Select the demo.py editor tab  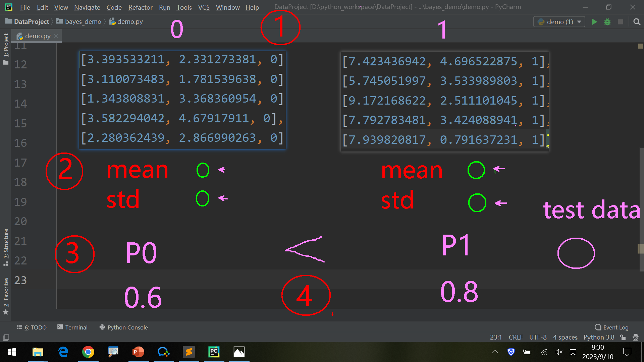pos(37,36)
